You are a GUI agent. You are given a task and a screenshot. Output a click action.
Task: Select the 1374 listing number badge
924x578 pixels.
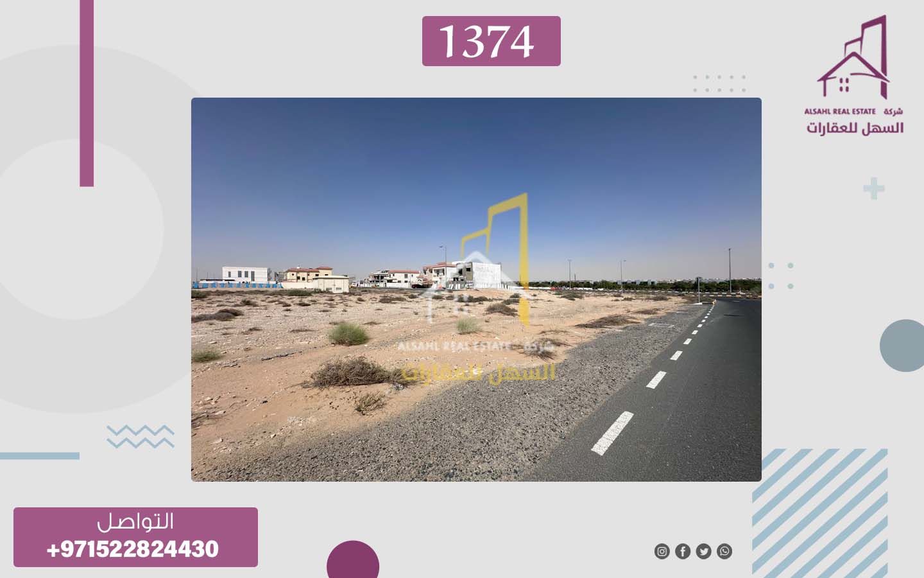(x=491, y=41)
